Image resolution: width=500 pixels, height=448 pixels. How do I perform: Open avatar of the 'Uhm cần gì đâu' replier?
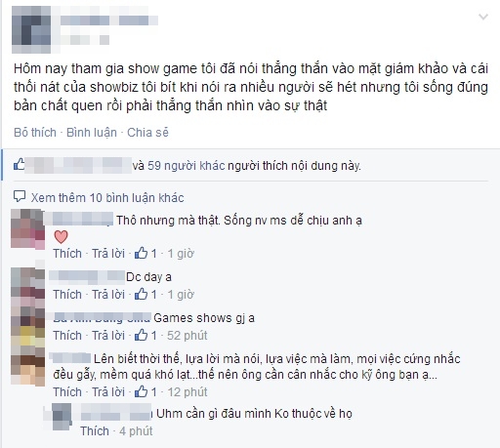click(x=62, y=417)
